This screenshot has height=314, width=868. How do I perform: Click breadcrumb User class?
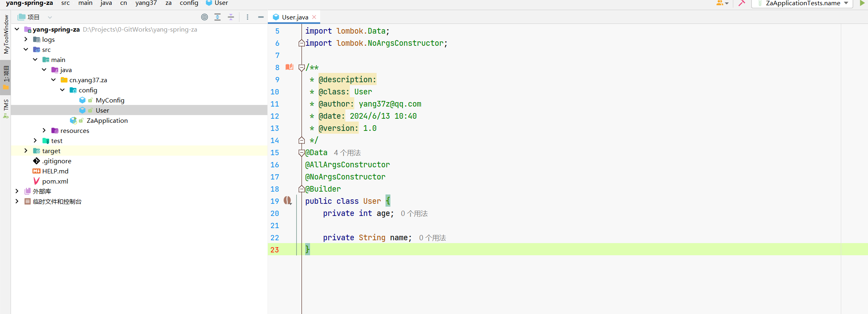coord(217,3)
